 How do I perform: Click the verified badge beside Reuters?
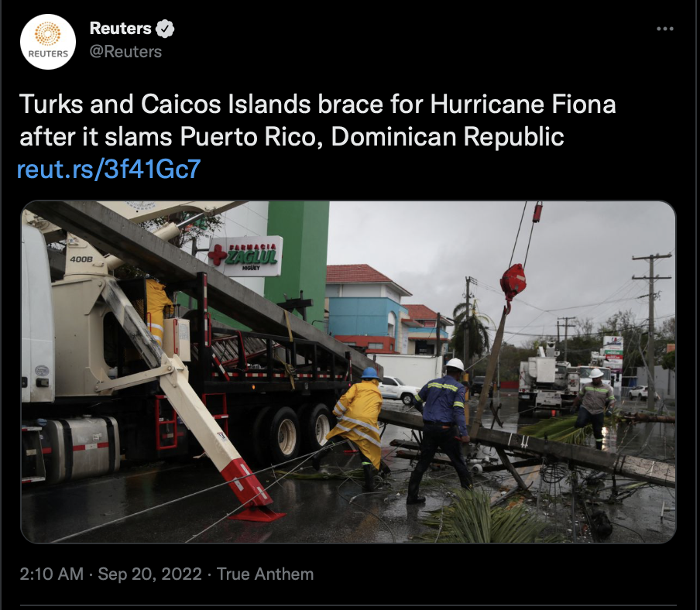point(165,29)
